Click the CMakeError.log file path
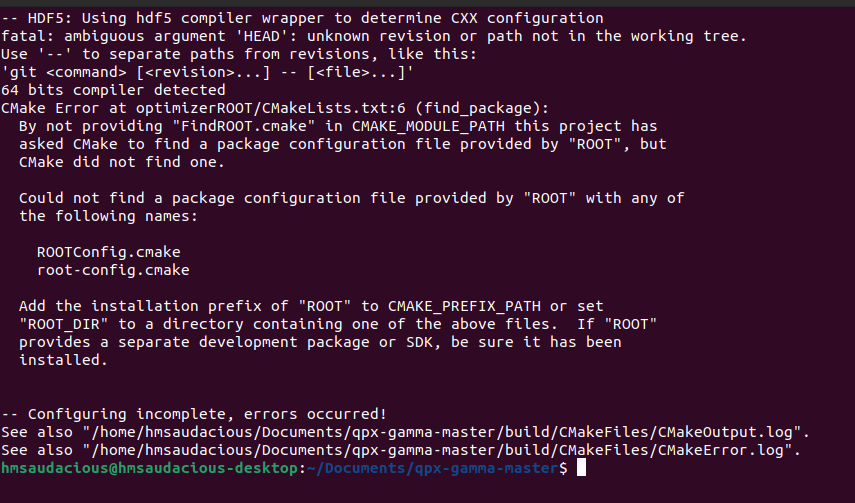 [x=437, y=450]
